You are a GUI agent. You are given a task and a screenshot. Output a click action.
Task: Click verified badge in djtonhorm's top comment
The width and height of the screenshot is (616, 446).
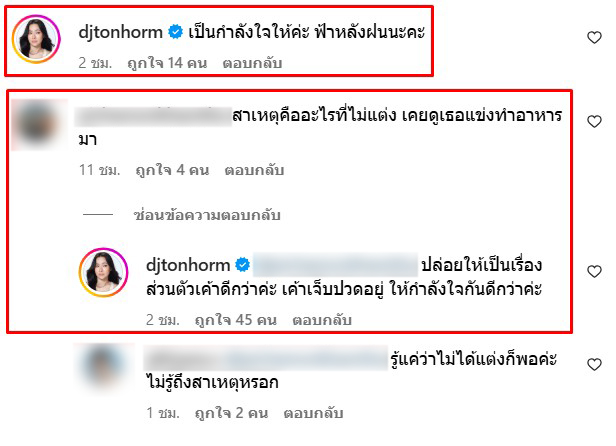[176, 32]
